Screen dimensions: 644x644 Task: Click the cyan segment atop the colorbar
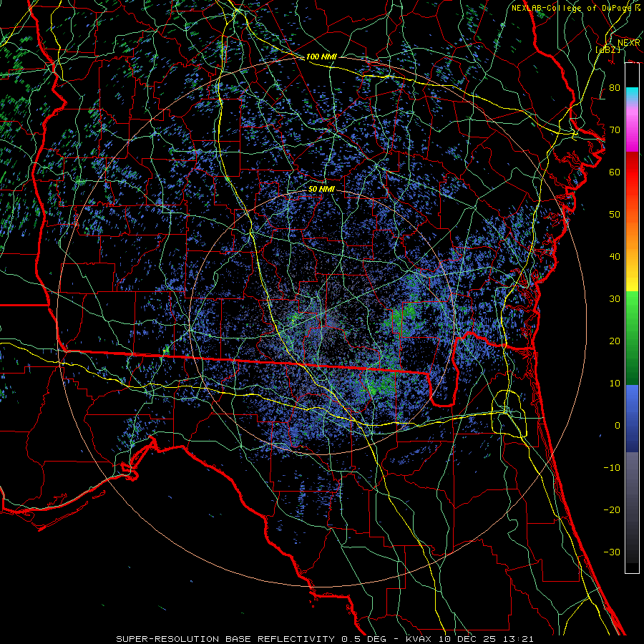click(632, 95)
